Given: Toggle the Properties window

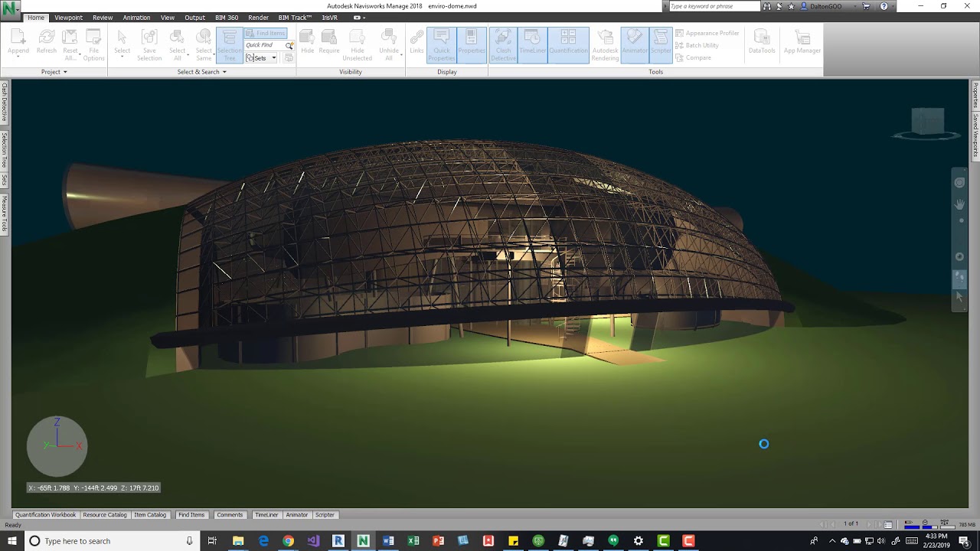Looking at the screenshot, I should [472, 46].
